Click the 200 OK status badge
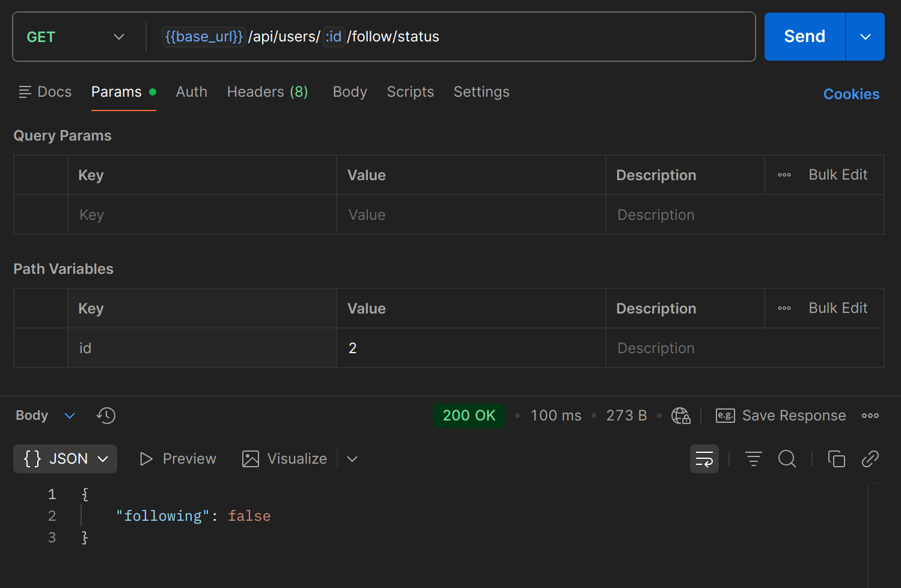The image size is (901, 588). click(469, 416)
